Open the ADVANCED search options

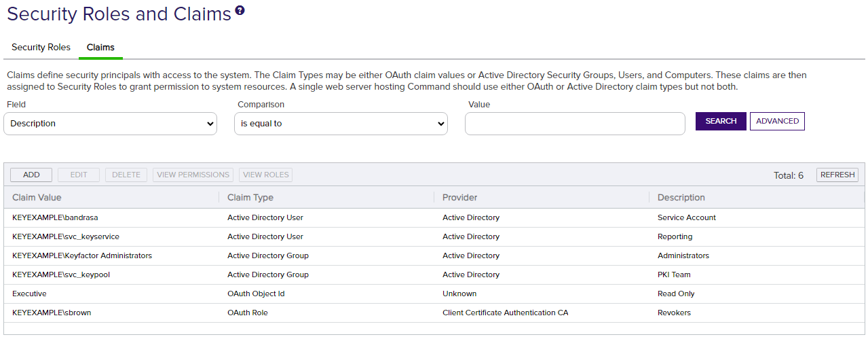point(777,121)
